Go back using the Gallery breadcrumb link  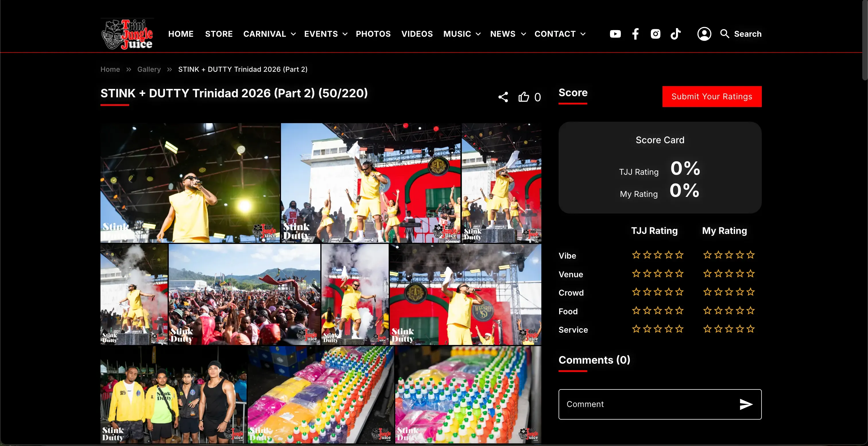pos(149,69)
